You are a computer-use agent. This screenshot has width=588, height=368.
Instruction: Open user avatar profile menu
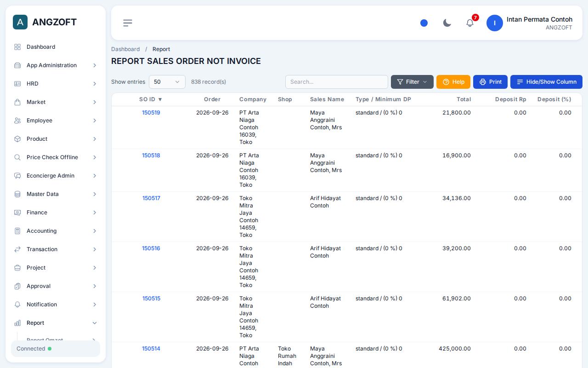(495, 23)
